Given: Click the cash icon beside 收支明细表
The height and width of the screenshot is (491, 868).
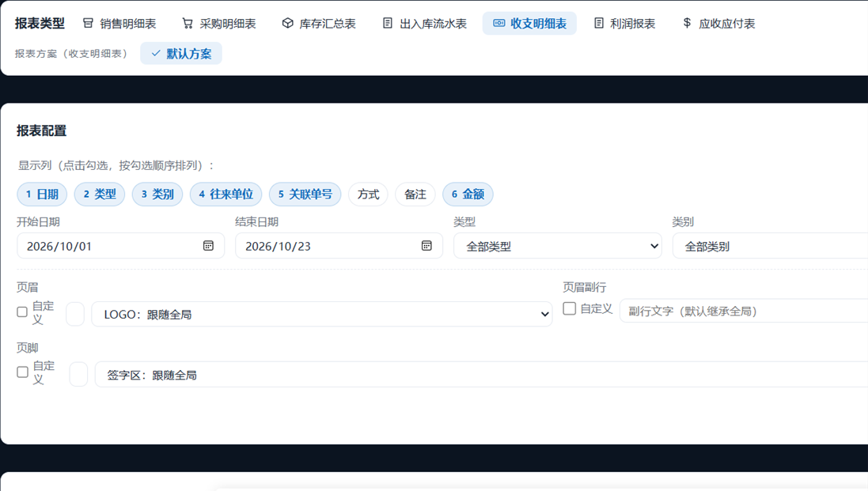Looking at the screenshot, I should 498,23.
